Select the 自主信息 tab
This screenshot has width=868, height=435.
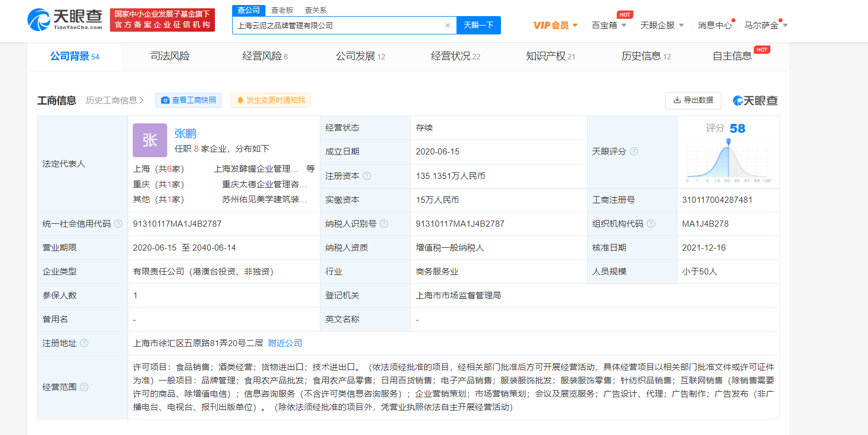point(732,56)
